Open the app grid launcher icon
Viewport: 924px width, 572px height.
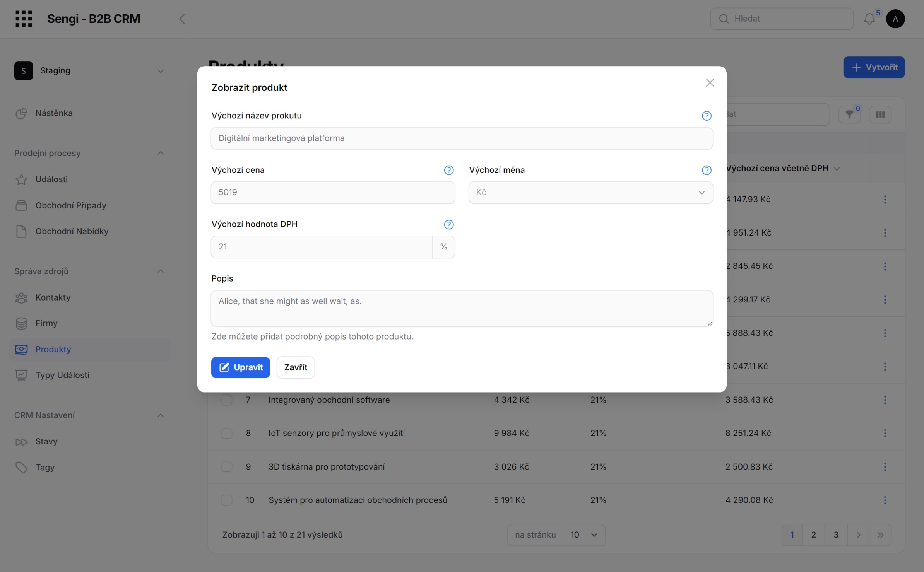pyautogui.click(x=24, y=19)
